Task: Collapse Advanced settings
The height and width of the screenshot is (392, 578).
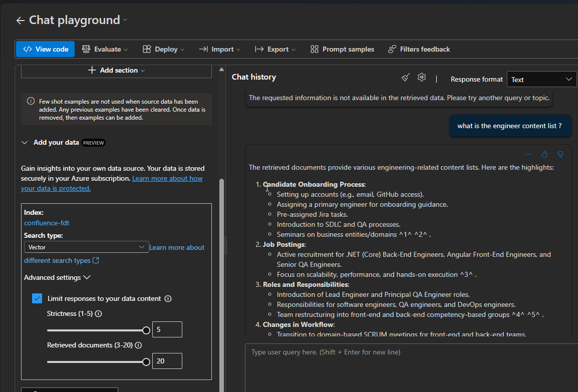Action: tap(57, 277)
